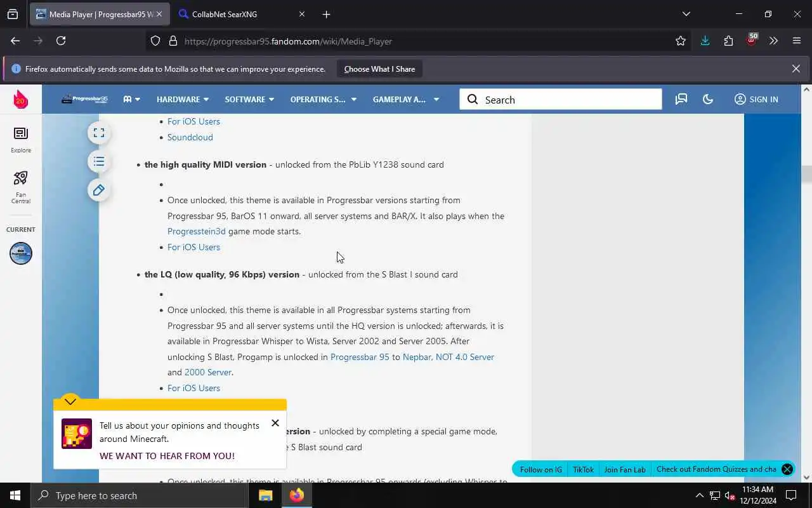This screenshot has width=812, height=508.
Task: Click the tracking protection shield icon
Action: click(155, 41)
